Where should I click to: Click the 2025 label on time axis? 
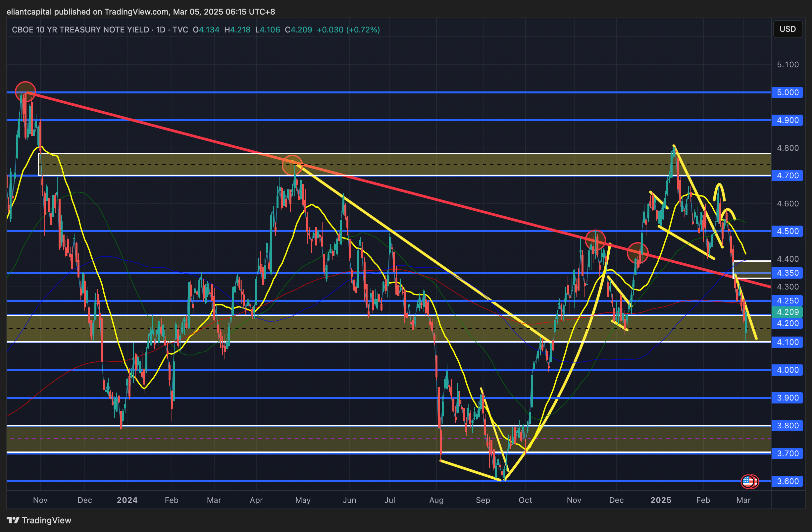(661, 500)
